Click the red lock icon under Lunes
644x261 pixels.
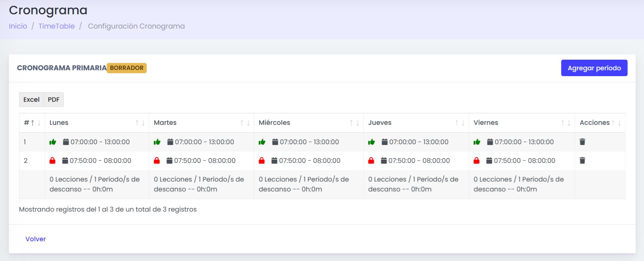tap(52, 160)
